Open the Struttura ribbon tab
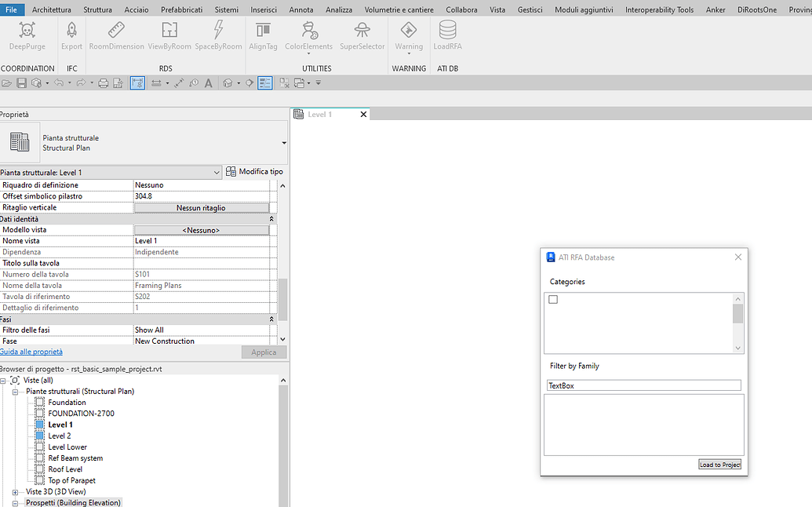 point(97,9)
